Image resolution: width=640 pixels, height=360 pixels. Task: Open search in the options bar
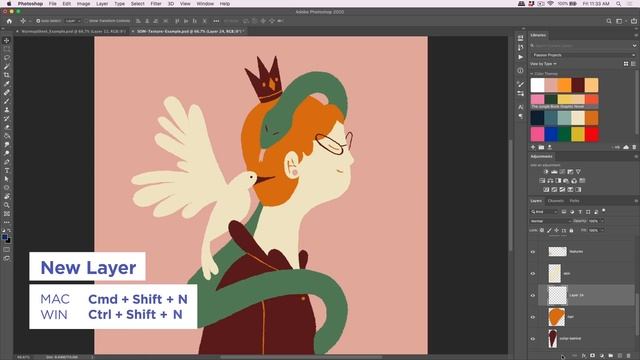tap(609, 21)
